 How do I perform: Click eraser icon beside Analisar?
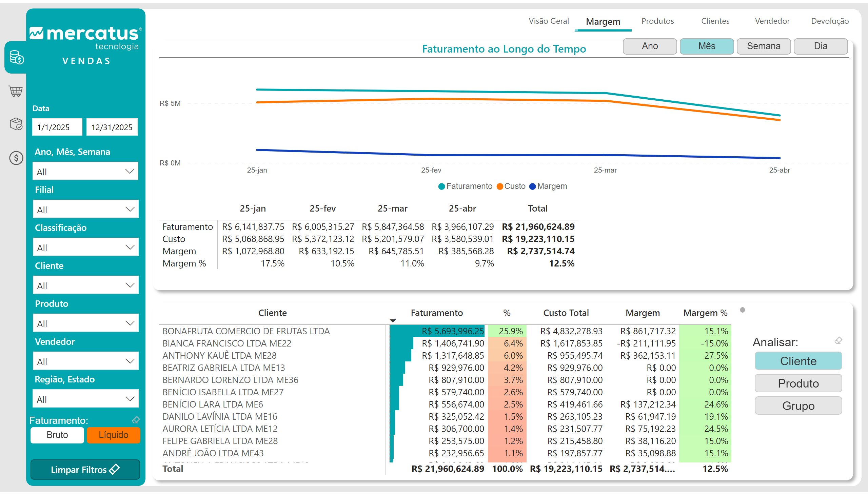point(838,340)
